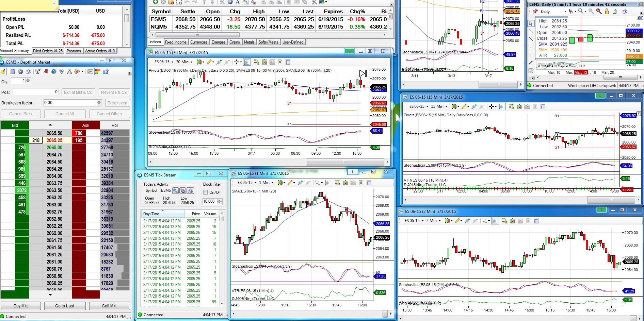Enable the Block Filter On/Off checkbox

pyautogui.click(x=206, y=192)
